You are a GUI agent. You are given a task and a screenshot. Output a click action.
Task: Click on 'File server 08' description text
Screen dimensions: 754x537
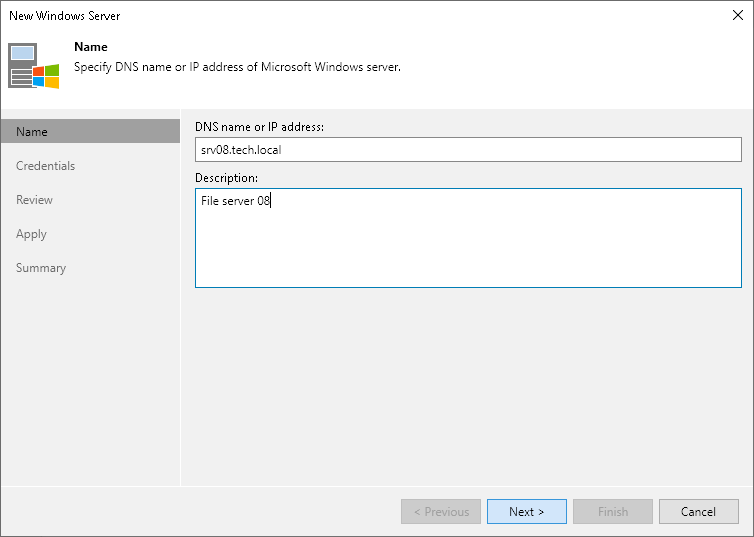[235, 201]
